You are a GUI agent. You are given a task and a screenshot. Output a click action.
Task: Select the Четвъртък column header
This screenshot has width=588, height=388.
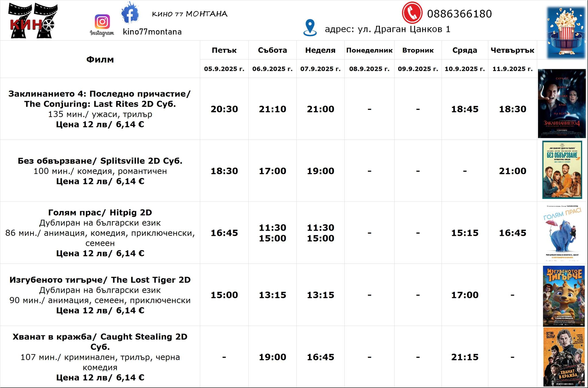pyautogui.click(x=512, y=50)
